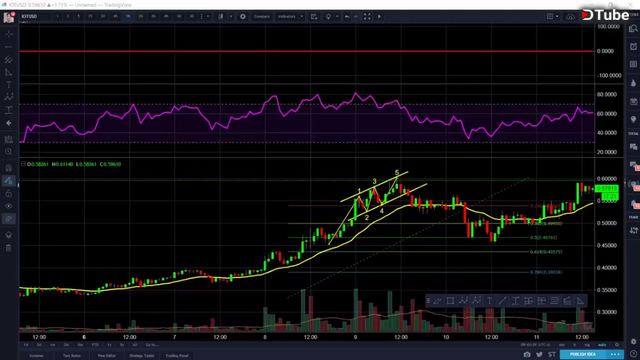Expand the Indicators dropdown arrow
The height and width of the screenshot is (360, 640).
302,16
